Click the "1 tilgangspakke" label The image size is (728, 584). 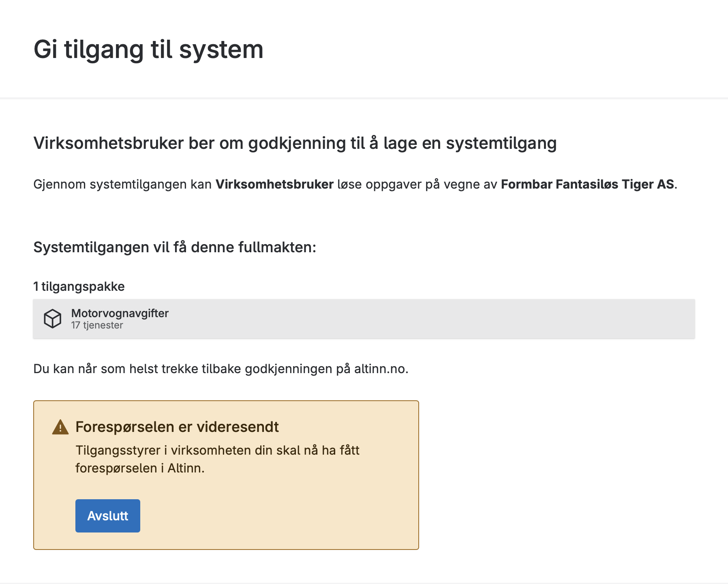pyautogui.click(x=79, y=286)
